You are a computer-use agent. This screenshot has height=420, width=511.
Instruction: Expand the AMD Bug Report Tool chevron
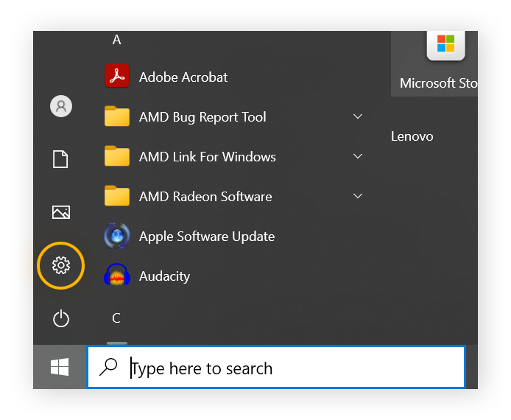click(358, 116)
